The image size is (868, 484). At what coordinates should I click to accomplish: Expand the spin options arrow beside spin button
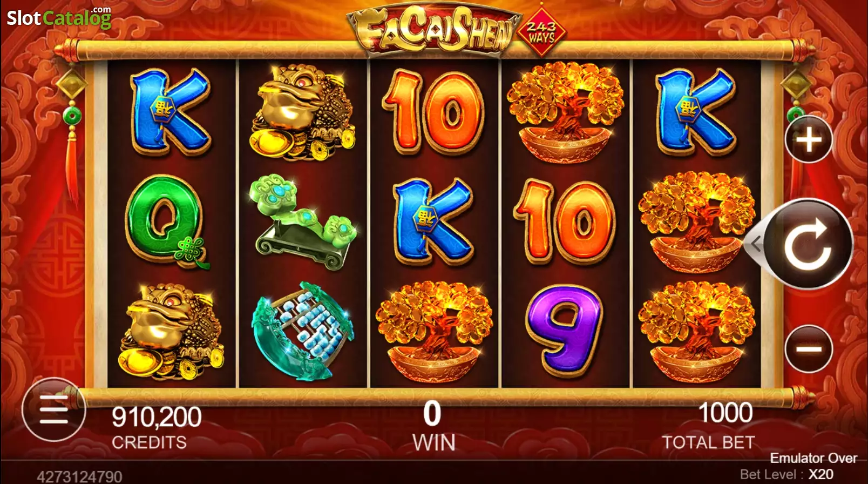click(756, 244)
